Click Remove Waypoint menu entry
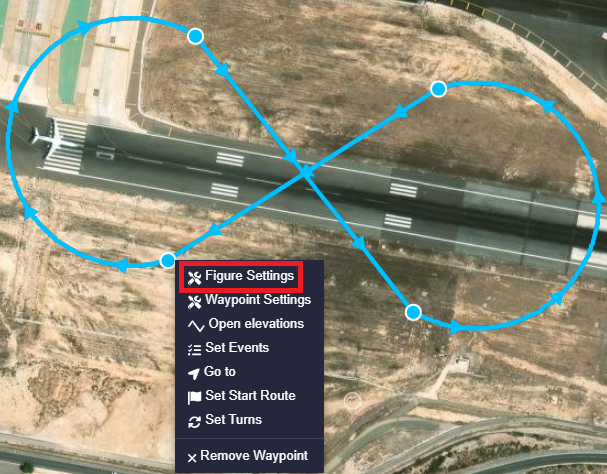 point(249,456)
